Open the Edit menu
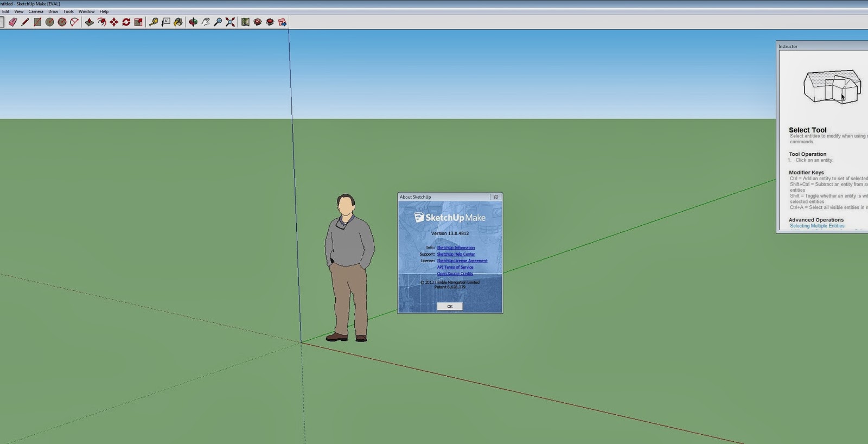Image resolution: width=868 pixels, height=444 pixels. 5,11
